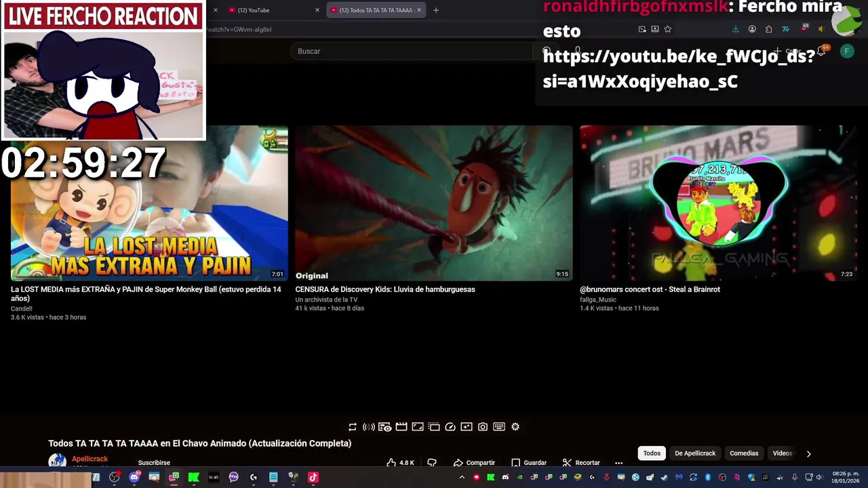Click the browser downloads arrow icon
This screenshot has width=868, height=488.
[736, 29]
